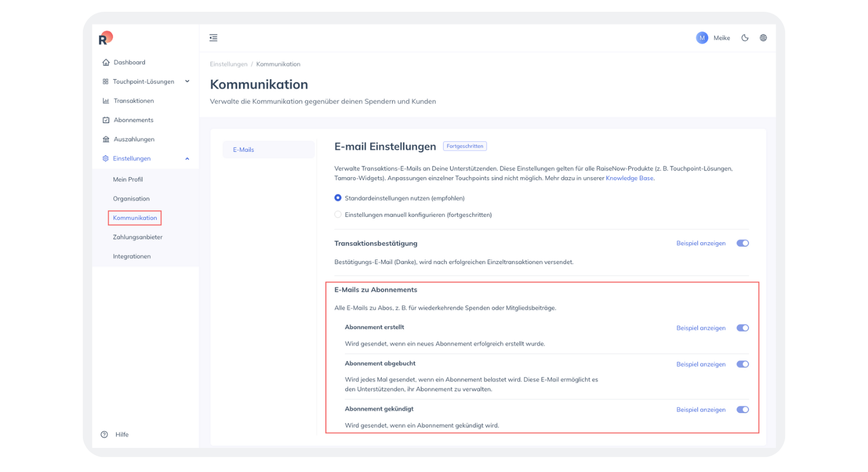Toggle Abonnement abgebucht email switch

(x=743, y=364)
